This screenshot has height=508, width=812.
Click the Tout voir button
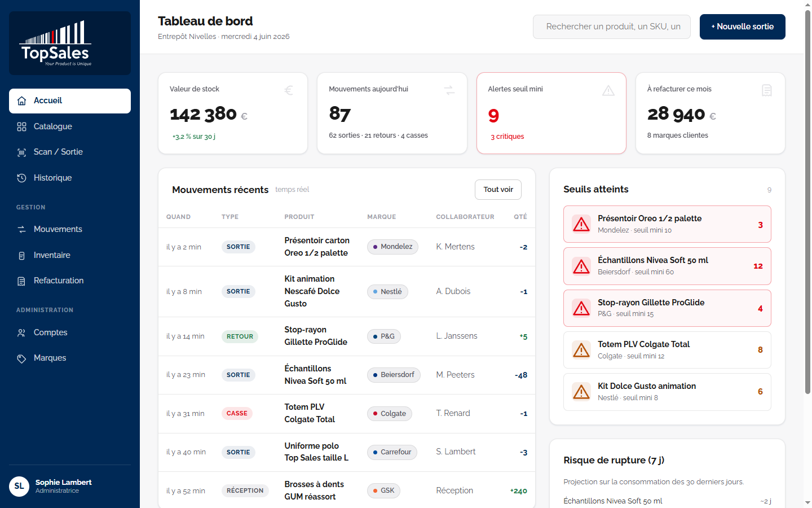[498, 190]
